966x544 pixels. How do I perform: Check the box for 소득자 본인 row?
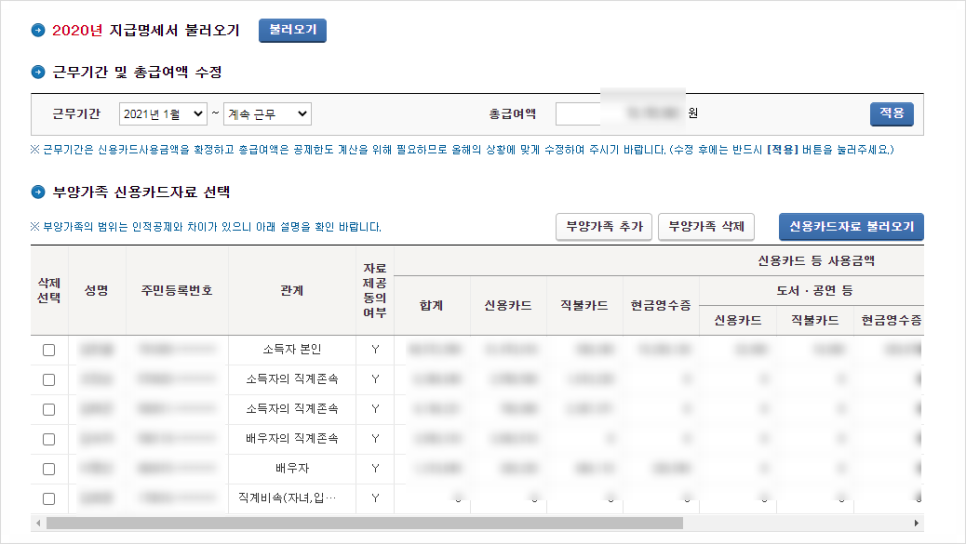(49, 350)
